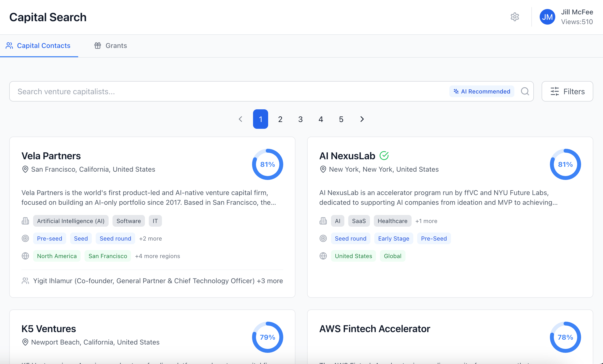603x364 pixels.
Task: Click the Grants gift icon
Action: (98, 46)
